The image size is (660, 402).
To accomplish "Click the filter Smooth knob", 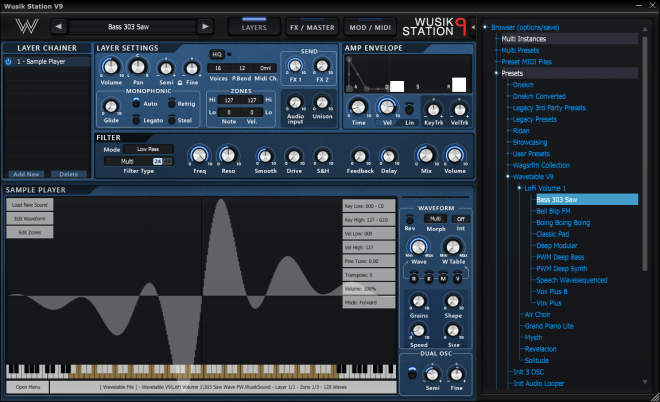I will (265, 156).
